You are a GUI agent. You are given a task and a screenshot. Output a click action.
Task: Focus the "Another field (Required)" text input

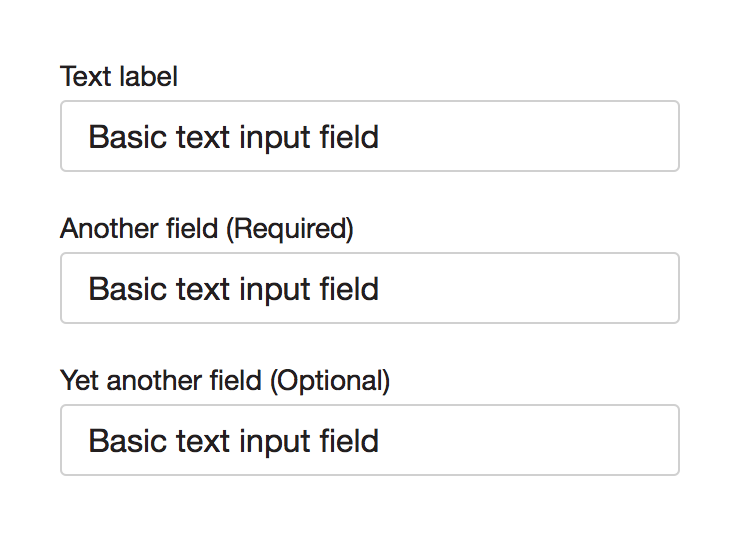tap(370, 288)
